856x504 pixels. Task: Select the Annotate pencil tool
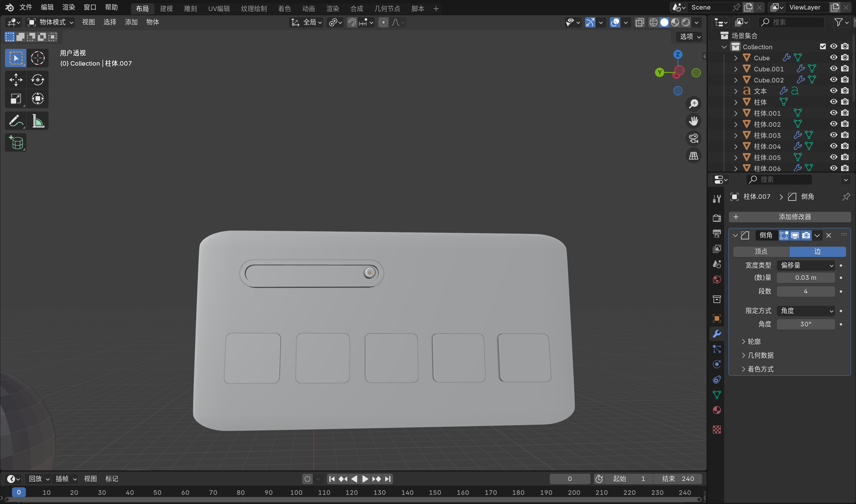pos(16,121)
